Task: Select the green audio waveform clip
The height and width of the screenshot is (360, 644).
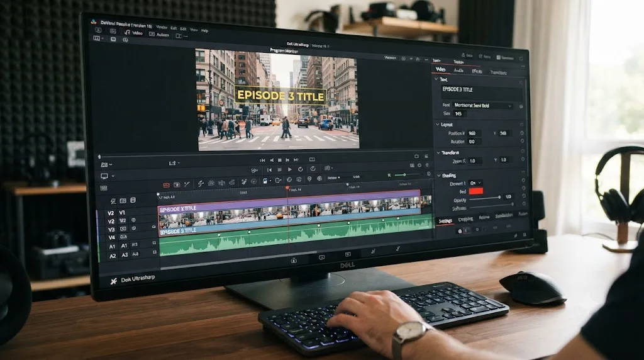Action: [x=296, y=236]
